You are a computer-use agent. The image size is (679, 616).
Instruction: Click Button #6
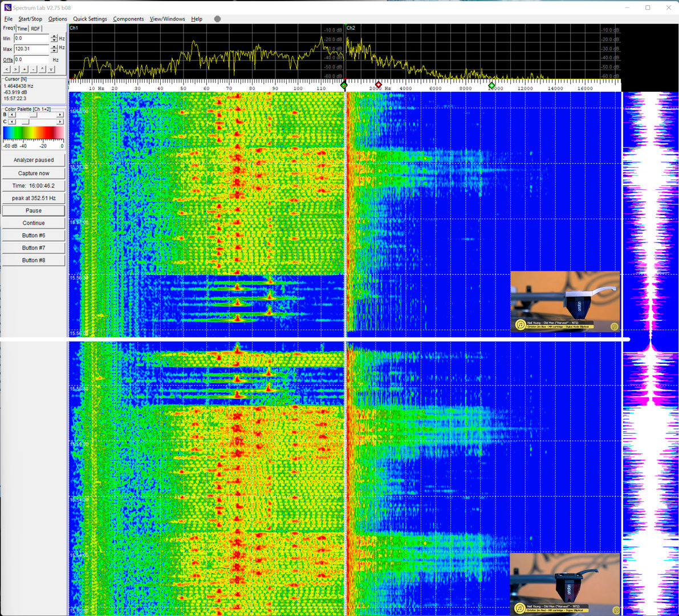pos(34,235)
